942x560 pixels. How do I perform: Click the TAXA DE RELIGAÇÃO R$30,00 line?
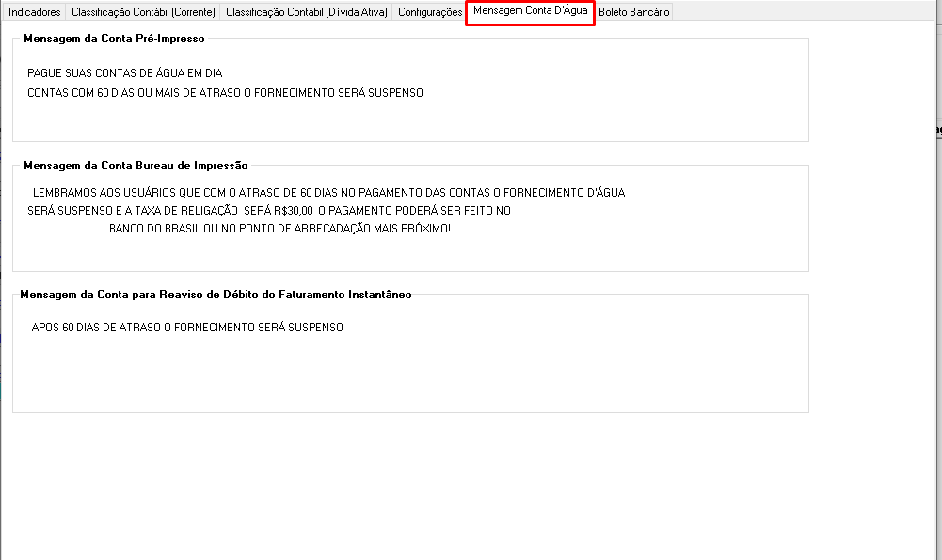tap(268, 210)
